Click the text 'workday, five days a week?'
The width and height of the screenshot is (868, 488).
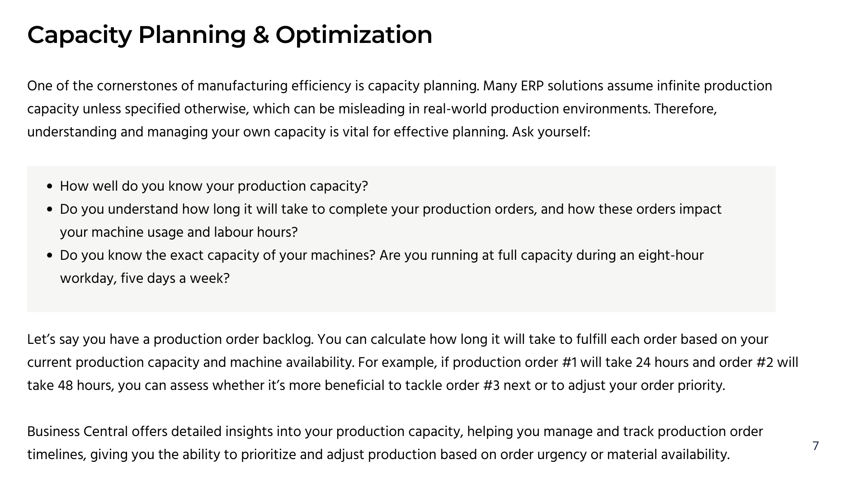pyautogui.click(x=145, y=278)
